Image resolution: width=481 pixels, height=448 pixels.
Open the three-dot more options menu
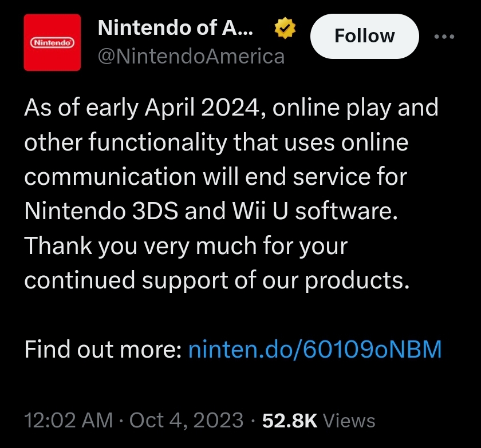pyautogui.click(x=444, y=37)
